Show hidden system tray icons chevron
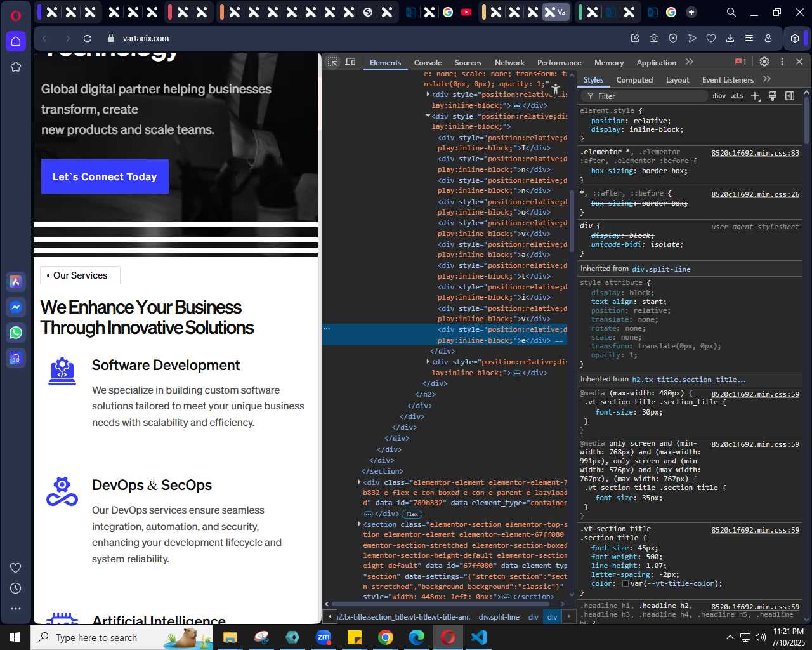 (x=730, y=637)
